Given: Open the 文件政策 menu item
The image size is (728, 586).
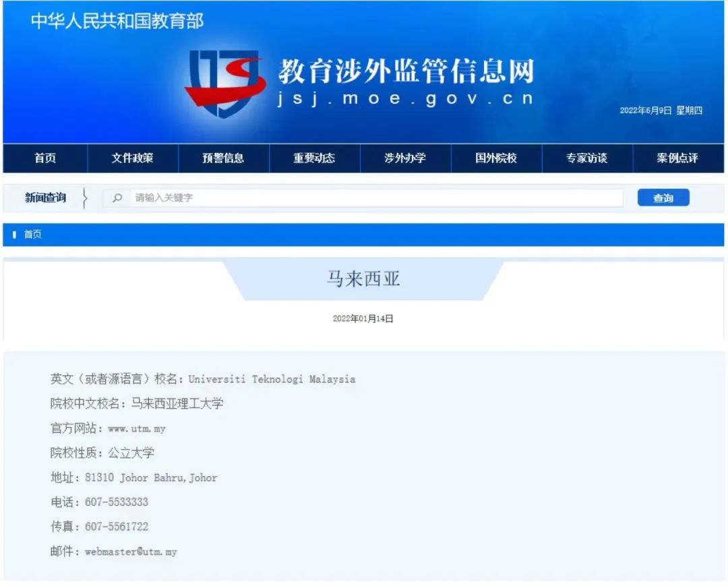Looking at the screenshot, I should tap(132, 158).
